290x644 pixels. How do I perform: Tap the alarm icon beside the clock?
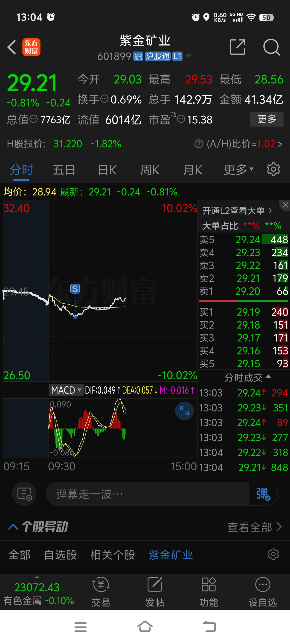click(51, 17)
